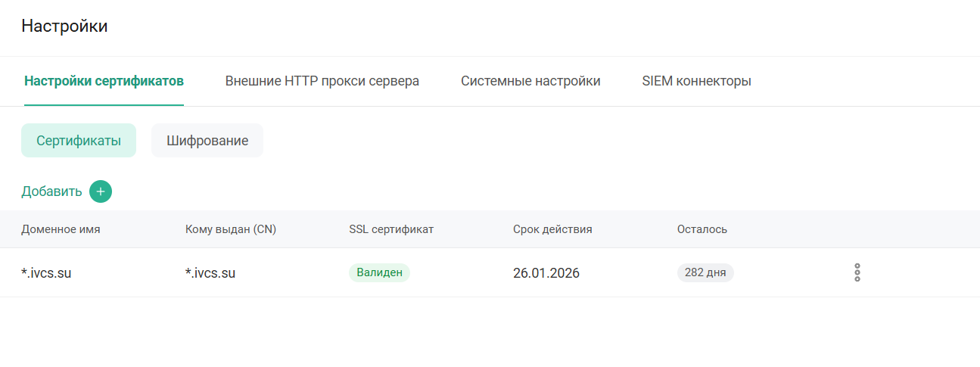Screen dimensions: 980x367
Task: Switch to the Шифрование section
Action: coord(207,141)
